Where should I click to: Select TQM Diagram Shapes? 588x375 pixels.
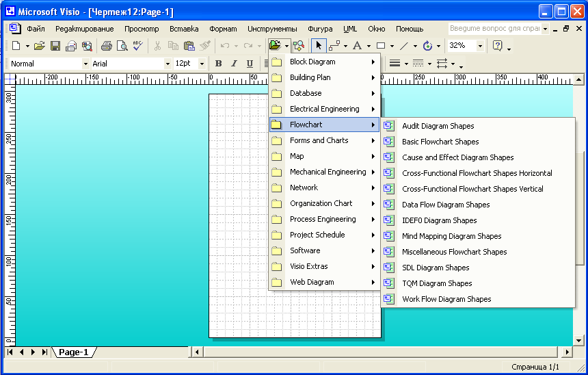(478, 283)
